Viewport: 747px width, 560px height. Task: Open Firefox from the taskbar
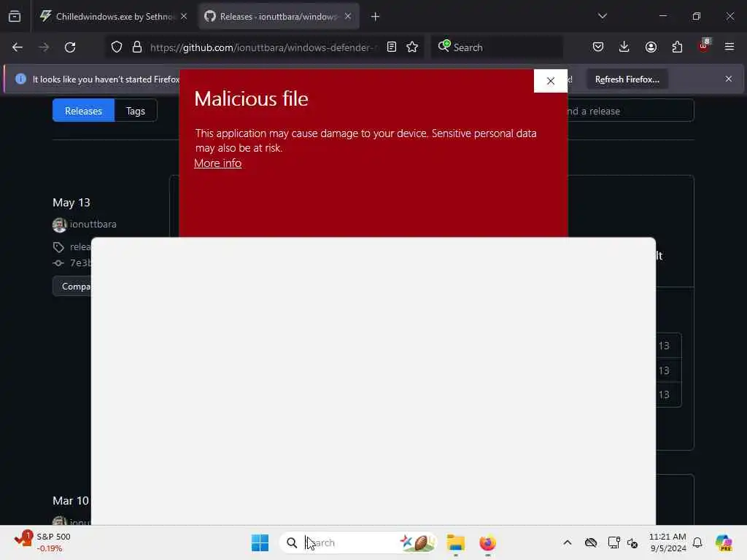pos(487,542)
